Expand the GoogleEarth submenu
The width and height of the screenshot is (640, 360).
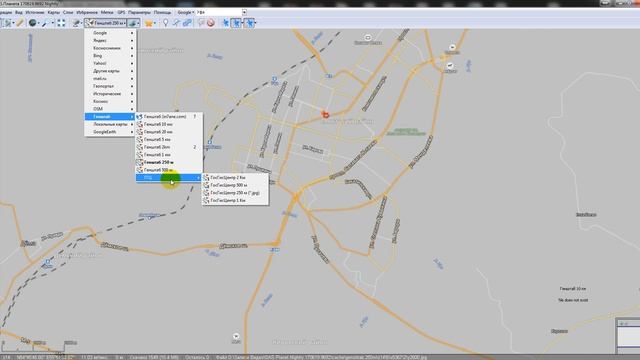(x=110, y=132)
